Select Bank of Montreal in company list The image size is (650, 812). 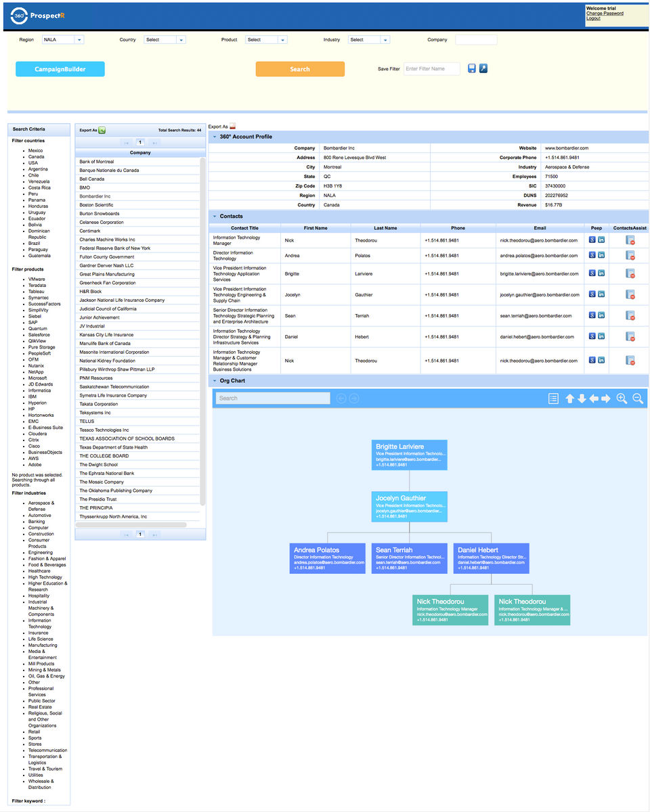point(137,162)
